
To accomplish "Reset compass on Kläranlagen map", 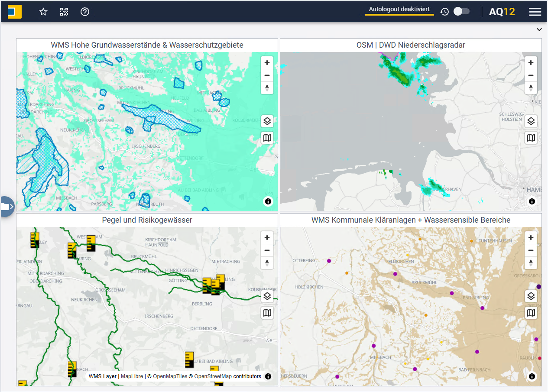I will (531, 263).
